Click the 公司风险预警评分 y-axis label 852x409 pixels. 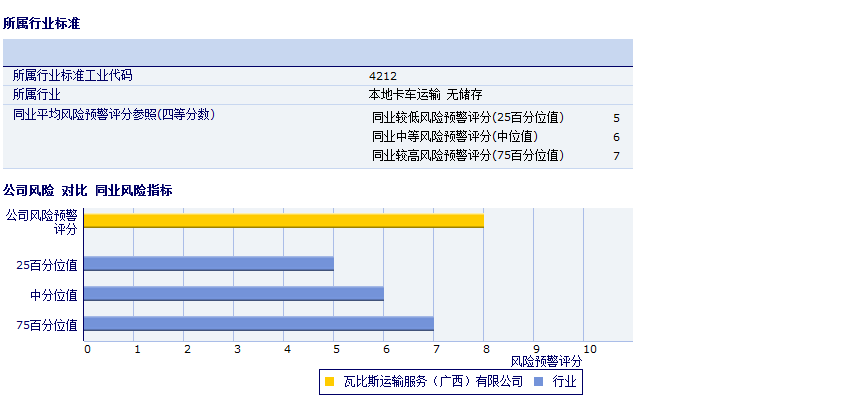point(41,221)
